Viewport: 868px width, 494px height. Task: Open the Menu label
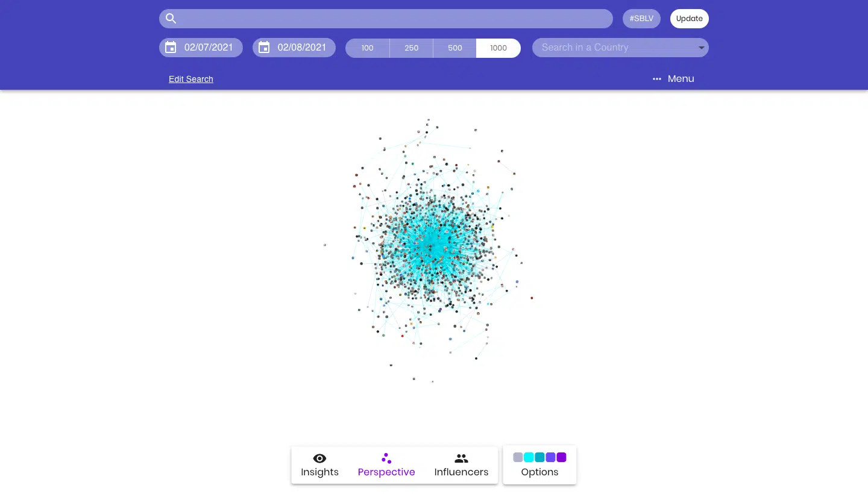[681, 79]
